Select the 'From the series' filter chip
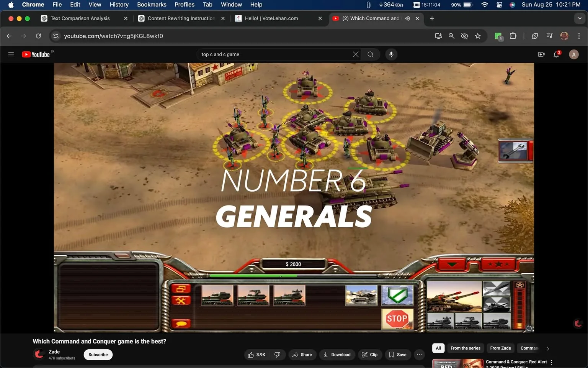Viewport: 588px width, 368px height. coord(465,348)
